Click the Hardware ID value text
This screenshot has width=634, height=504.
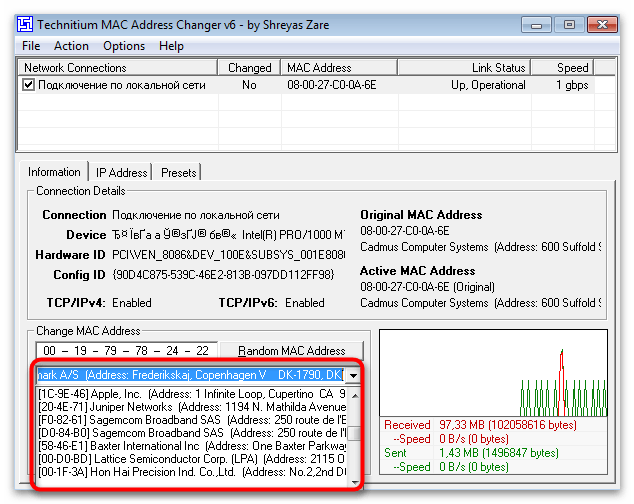228,255
